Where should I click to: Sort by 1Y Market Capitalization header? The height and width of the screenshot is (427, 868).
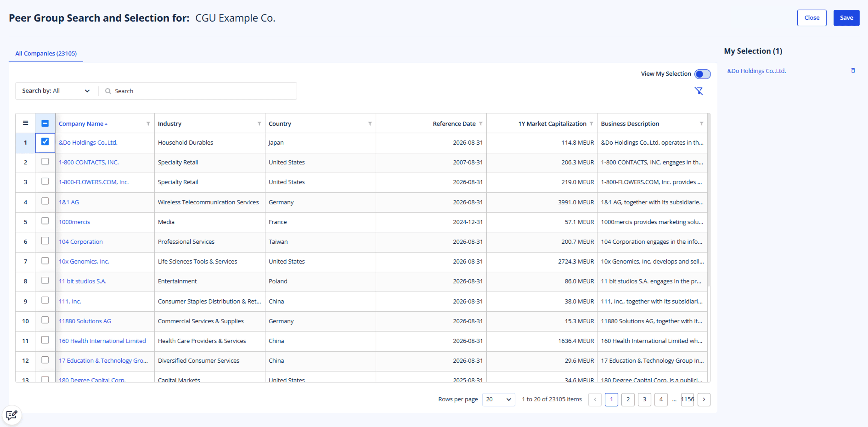(x=552, y=124)
